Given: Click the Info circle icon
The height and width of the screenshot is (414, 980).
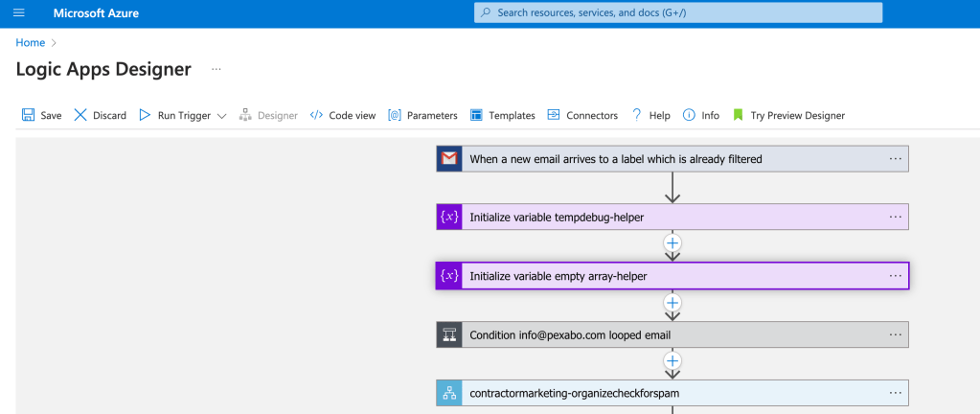Looking at the screenshot, I should (x=689, y=115).
